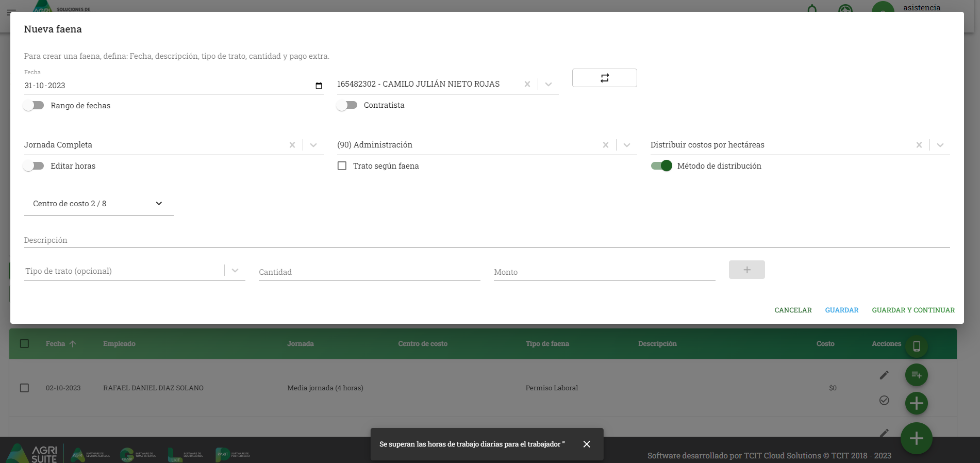Image resolution: width=980 pixels, height=463 pixels.
Task: Toggle the Rango de fechas switch
Action: [x=34, y=105]
